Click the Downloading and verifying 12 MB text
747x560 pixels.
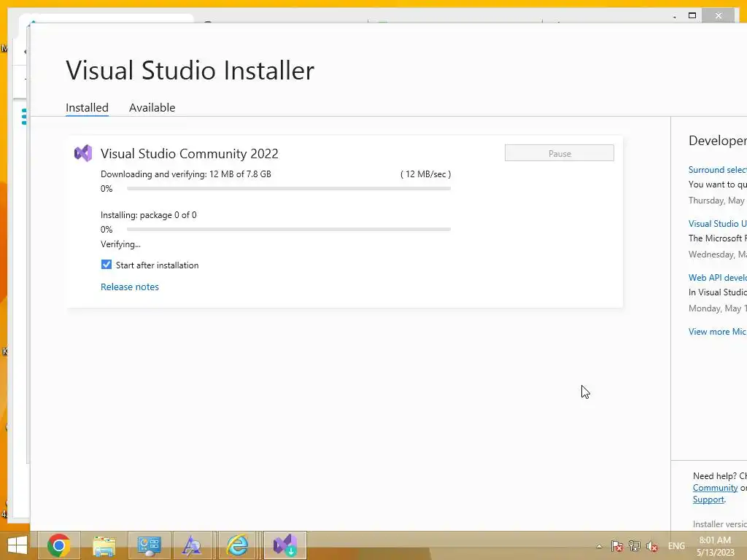coord(186,174)
